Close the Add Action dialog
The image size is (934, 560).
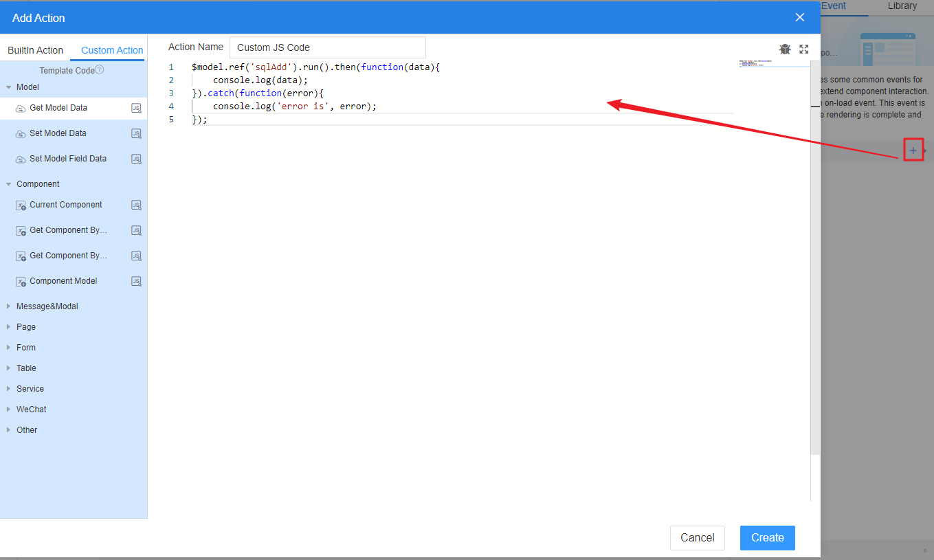point(800,18)
